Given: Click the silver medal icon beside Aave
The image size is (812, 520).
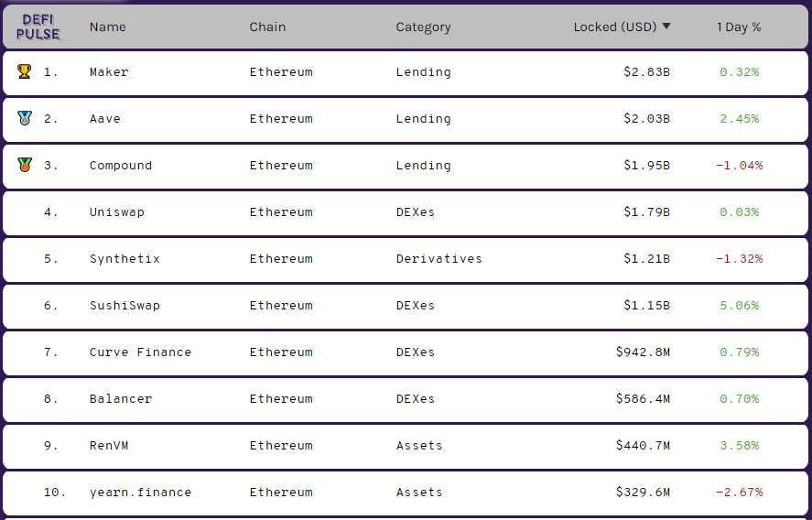Looking at the screenshot, I should [25, 118].
